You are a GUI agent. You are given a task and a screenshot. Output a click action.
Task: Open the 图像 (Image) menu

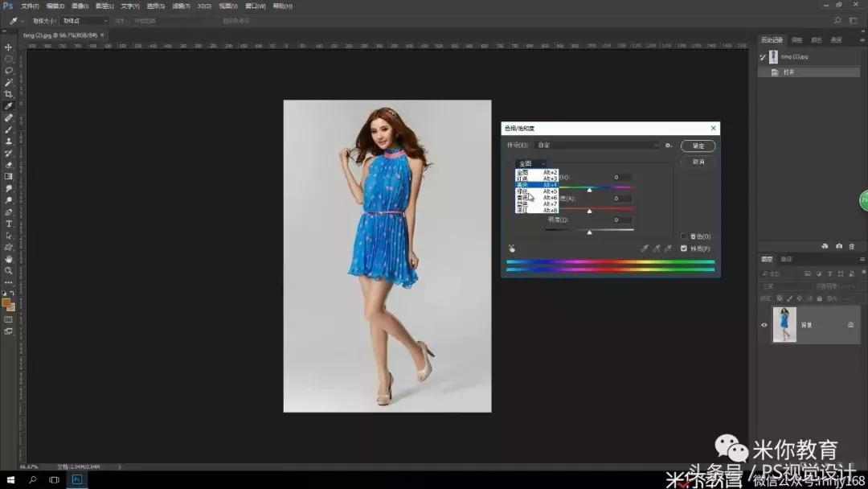pos(80,6)
